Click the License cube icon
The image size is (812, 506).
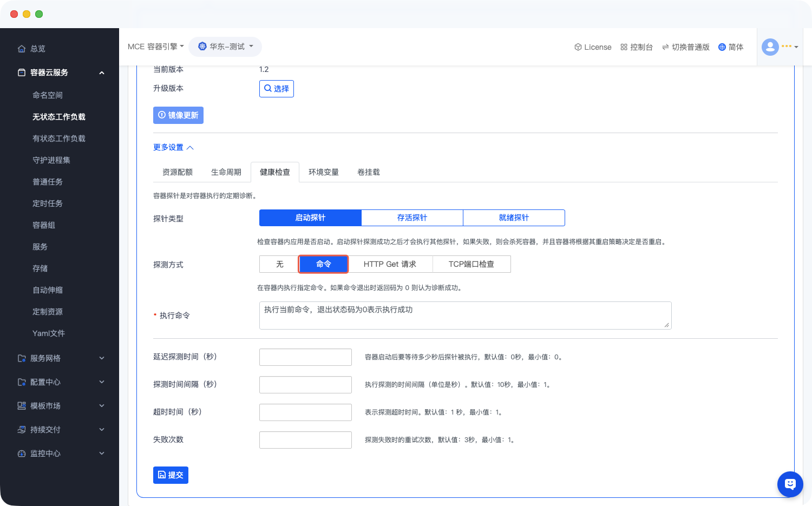tap(578, 47)
